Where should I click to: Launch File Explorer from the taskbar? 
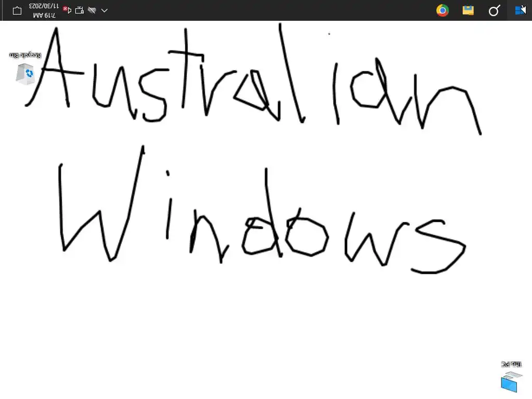(468, 10)
